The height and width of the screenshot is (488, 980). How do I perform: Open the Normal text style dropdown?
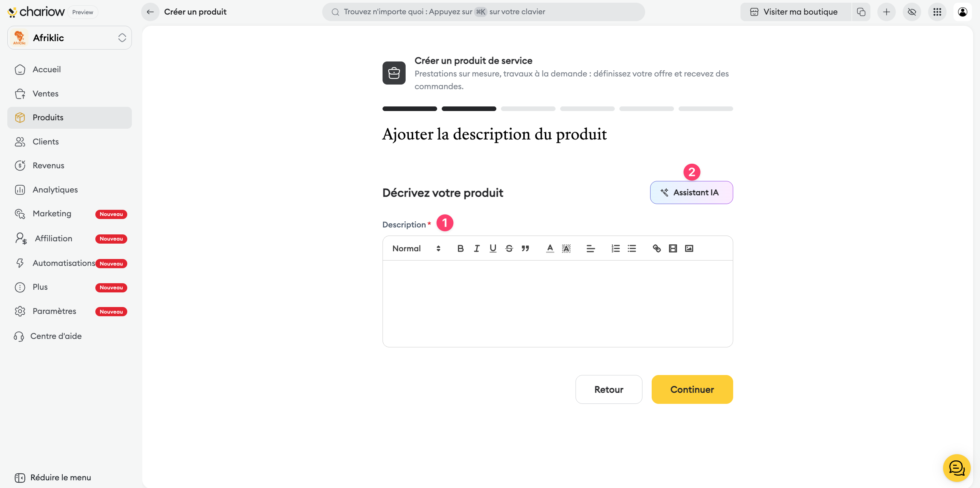(416, 249)
